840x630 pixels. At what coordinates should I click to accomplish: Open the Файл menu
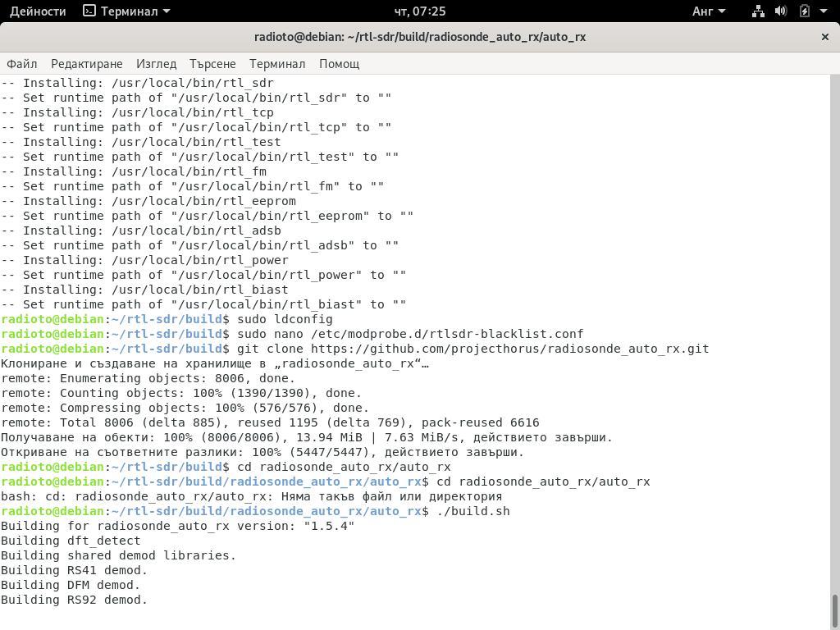click(x=22, y=64)
